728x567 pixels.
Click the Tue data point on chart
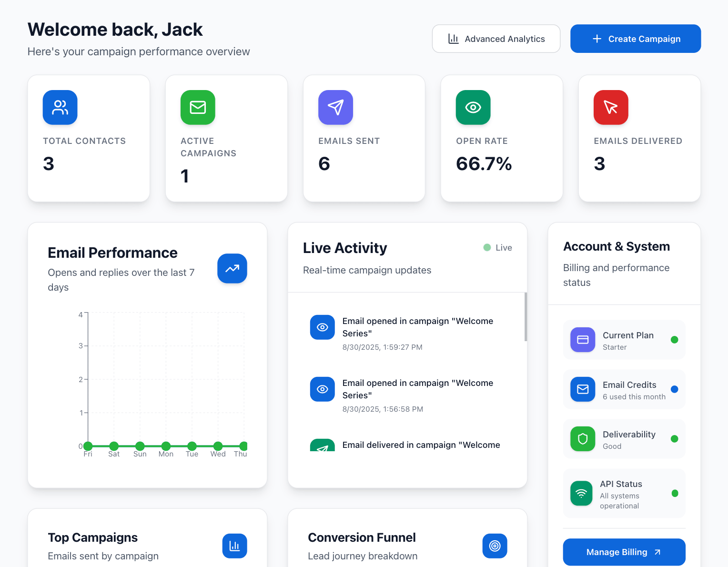click(x=192, y=446)
